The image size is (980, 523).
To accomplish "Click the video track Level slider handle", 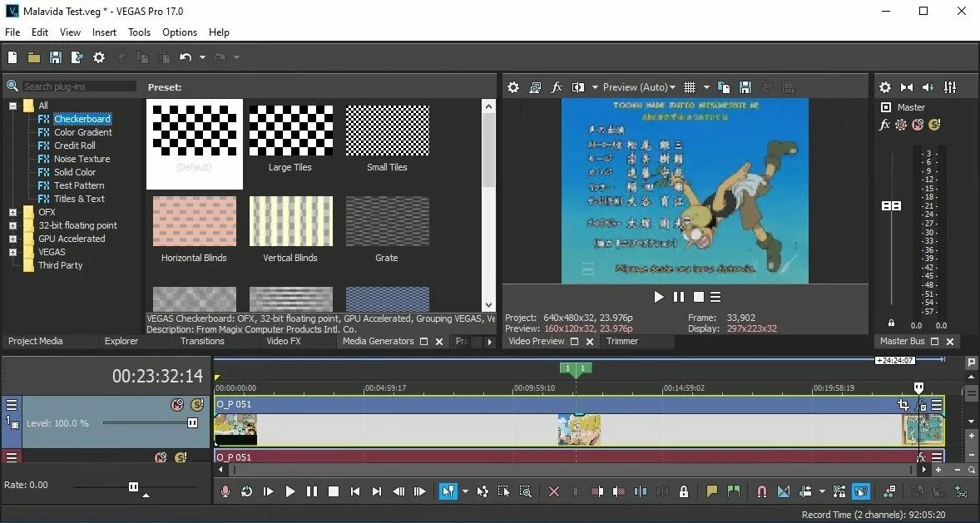I will 192,423.
